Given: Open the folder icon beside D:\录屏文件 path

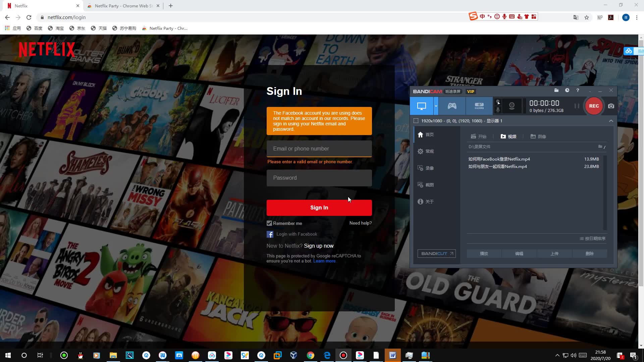Looking at the screenshot, I should [600, 146].
